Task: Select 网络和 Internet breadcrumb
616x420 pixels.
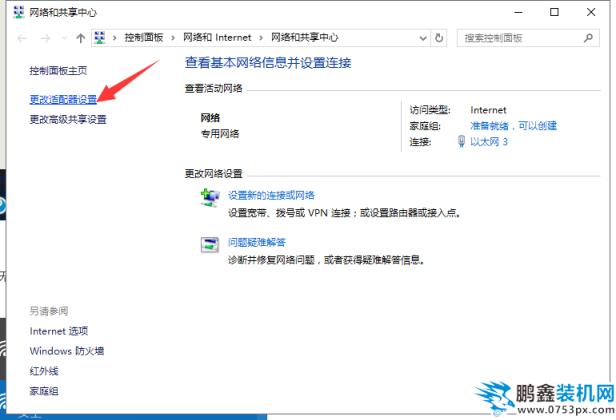Action: [217, 38]
